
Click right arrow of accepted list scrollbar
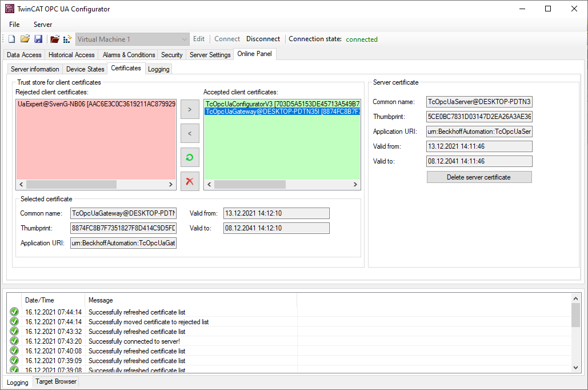pos(355,184)
